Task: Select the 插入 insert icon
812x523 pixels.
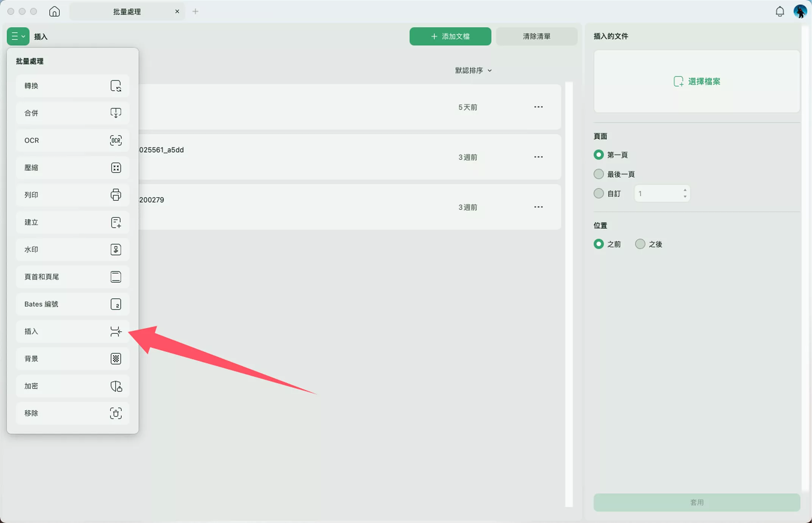Action: click(116, 331)
